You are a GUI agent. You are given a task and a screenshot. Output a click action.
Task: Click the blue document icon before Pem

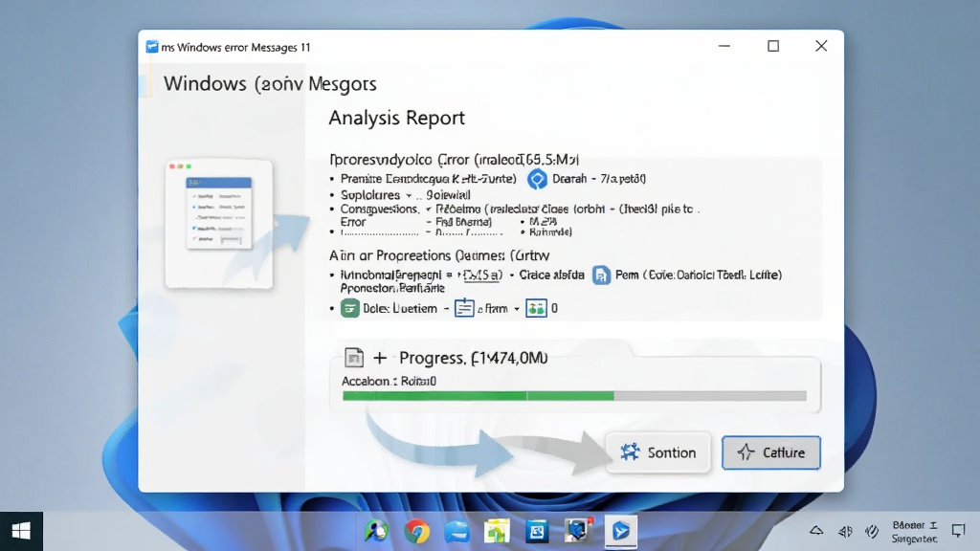click(x=601, y=275)
